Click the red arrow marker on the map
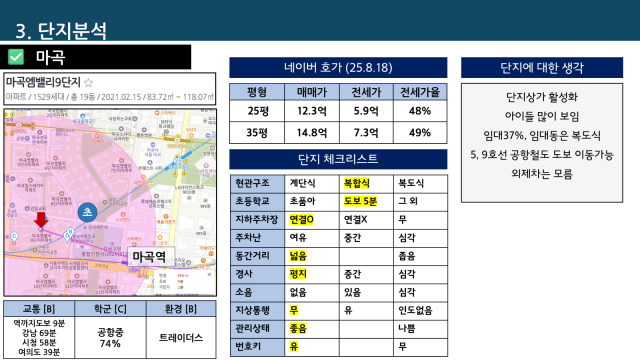640x360 pixels. pyautogui.click(x=41, y=220)
